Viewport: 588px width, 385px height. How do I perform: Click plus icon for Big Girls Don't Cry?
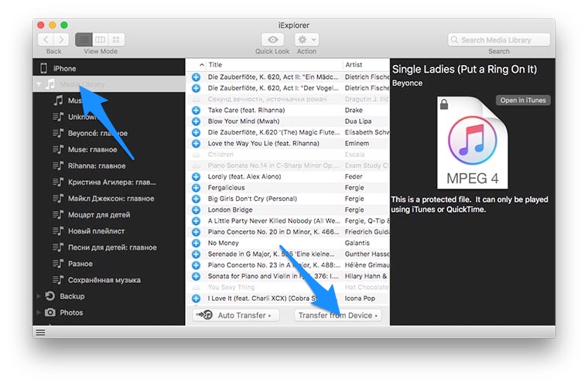click(x=196, y=199)
